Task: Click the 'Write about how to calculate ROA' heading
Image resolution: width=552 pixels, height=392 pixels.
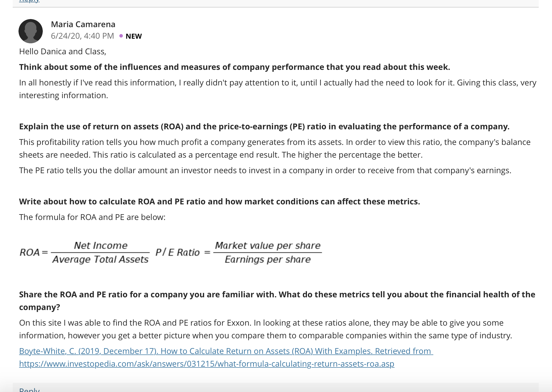Action: coord(219,201)
